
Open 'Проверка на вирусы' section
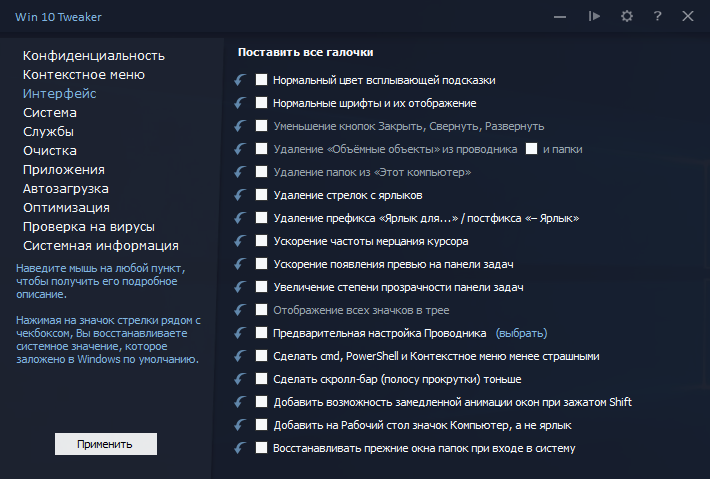89,227
